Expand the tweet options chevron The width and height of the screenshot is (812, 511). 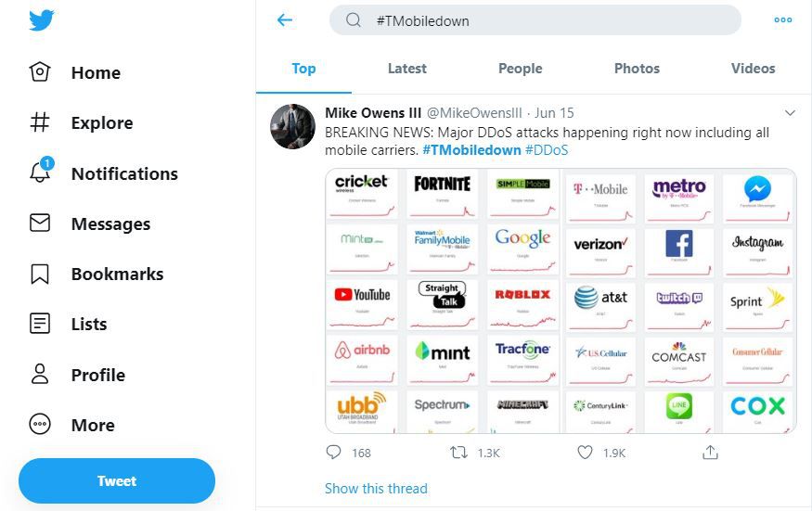click(x=790, y=113)
